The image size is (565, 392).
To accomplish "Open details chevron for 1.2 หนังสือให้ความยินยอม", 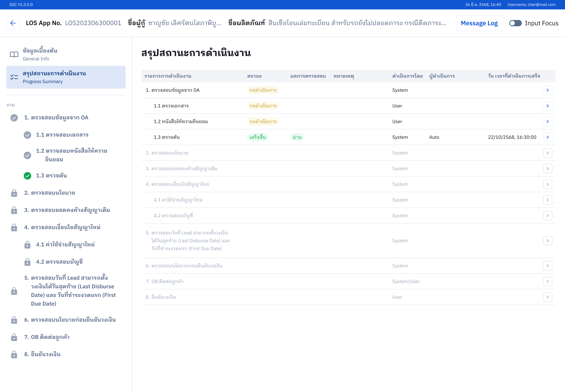I will coord(547,121).
